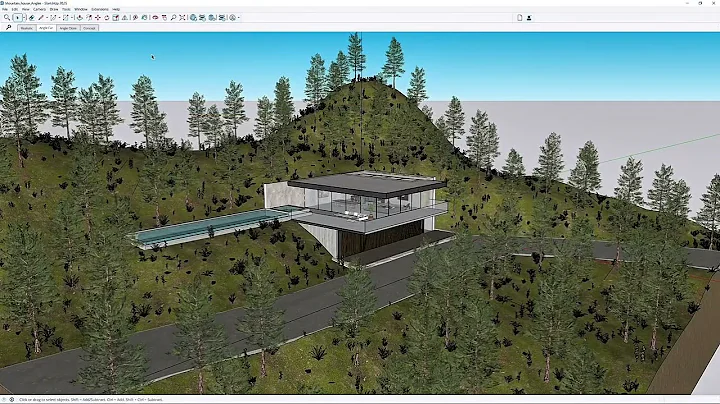Select the Zoom tool

coord(174,17)
